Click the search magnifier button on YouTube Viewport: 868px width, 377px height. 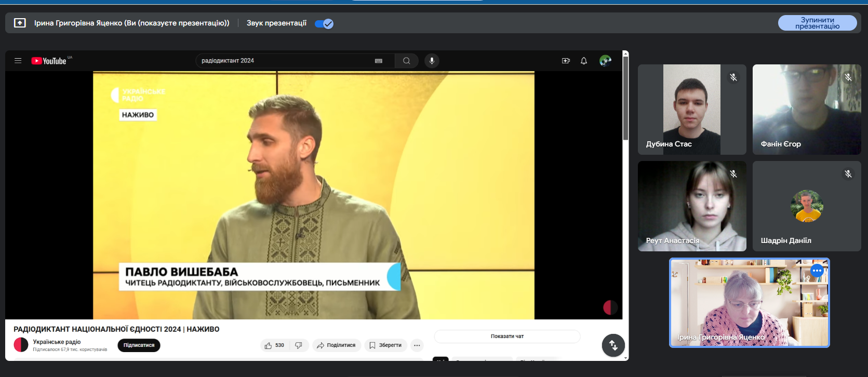click(406, 61)
